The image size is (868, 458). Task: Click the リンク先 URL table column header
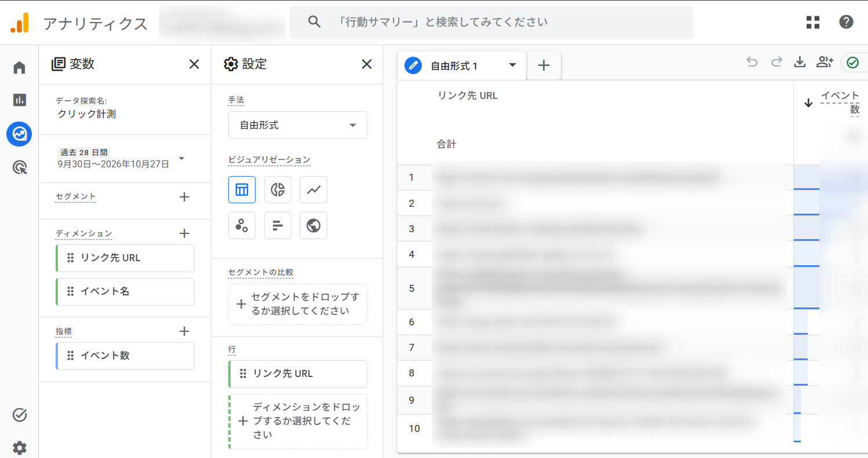click(x=468, y=96)
